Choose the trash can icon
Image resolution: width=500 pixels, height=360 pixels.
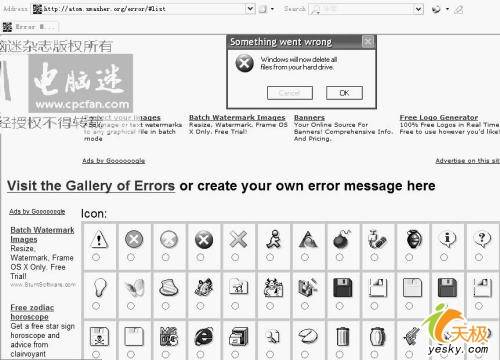click(x=343, y=336)
